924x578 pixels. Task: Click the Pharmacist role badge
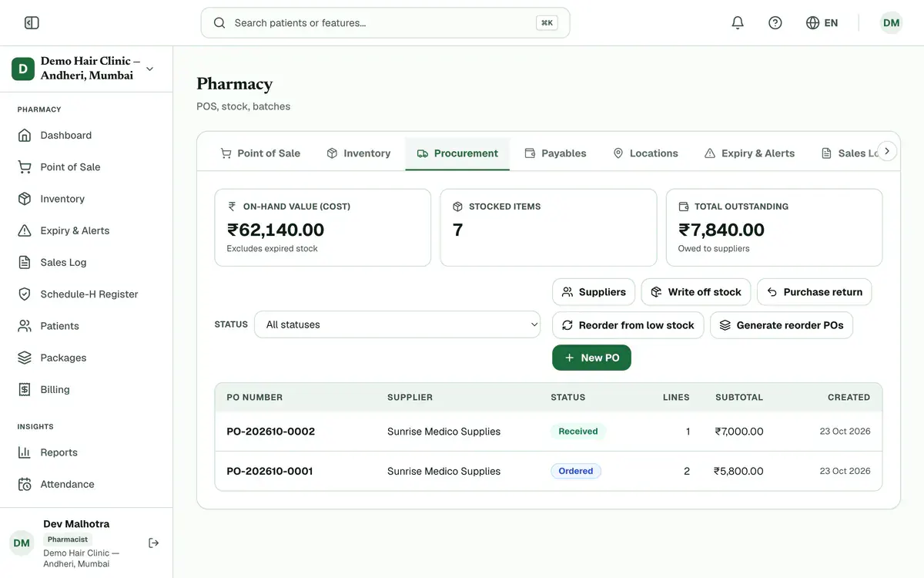click(x=68, y=539)
